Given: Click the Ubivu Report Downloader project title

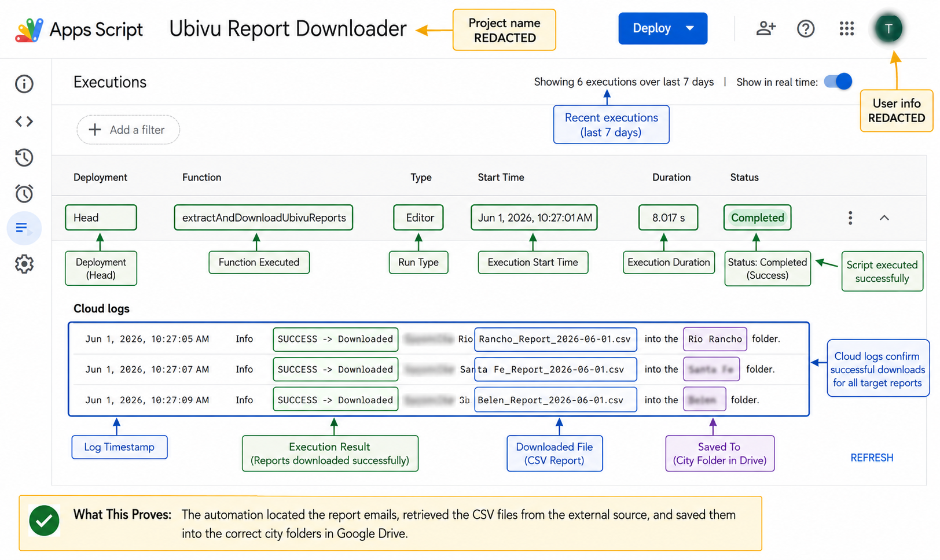Looking at the screenshot, I should pyautogui.click(x=288, y=29).
